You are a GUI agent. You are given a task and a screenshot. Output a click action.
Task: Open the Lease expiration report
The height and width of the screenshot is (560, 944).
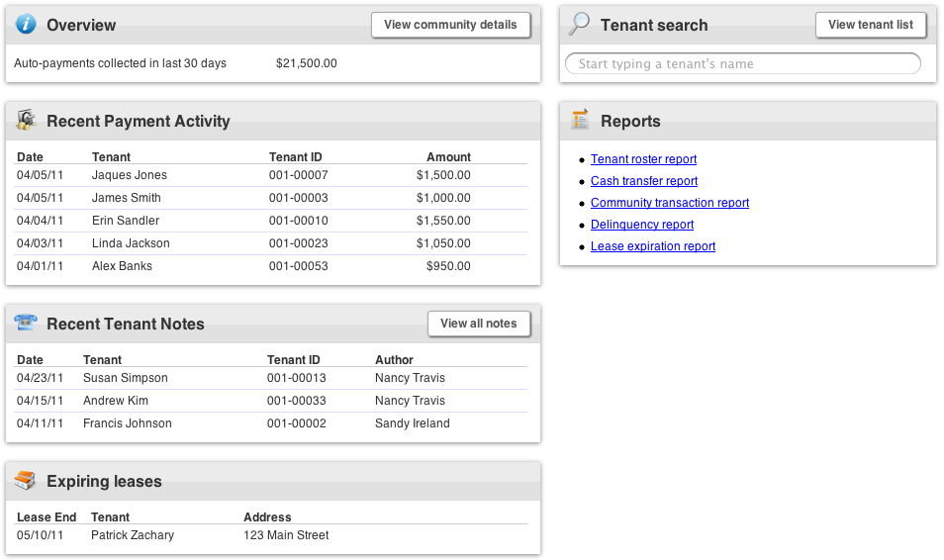pos(653,245)
